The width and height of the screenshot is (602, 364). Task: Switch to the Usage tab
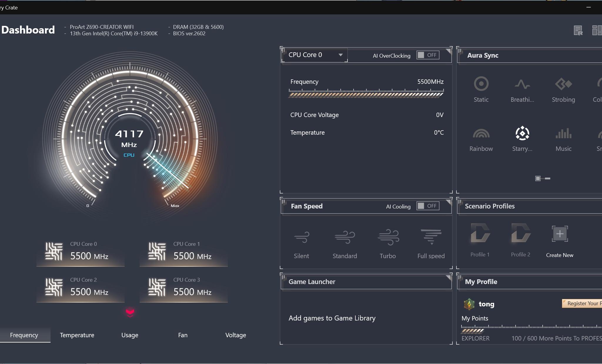click(130, 335)
